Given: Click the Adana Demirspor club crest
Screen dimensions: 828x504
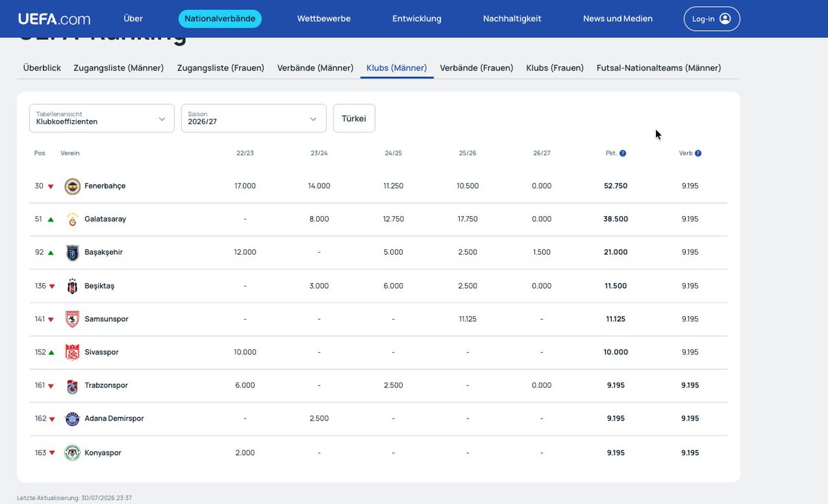Looking at the screenshot, I should point(73,419).
